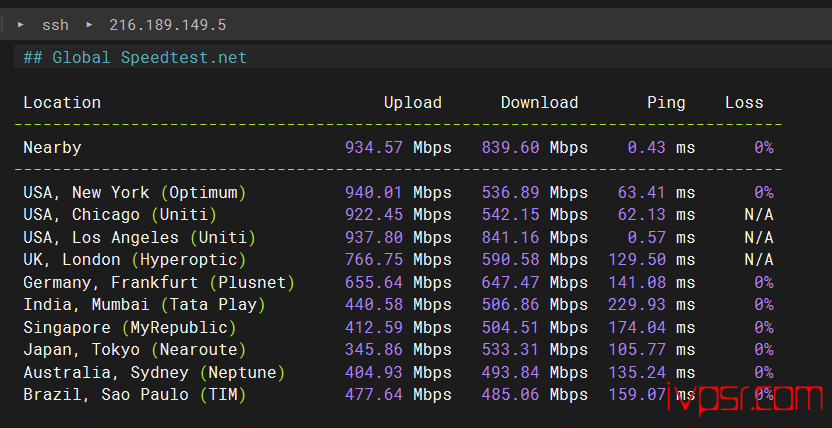Image resolution: width=832 pixels, height=428 pixels.
Task: Click the Location column header
Action: (62, 102)
